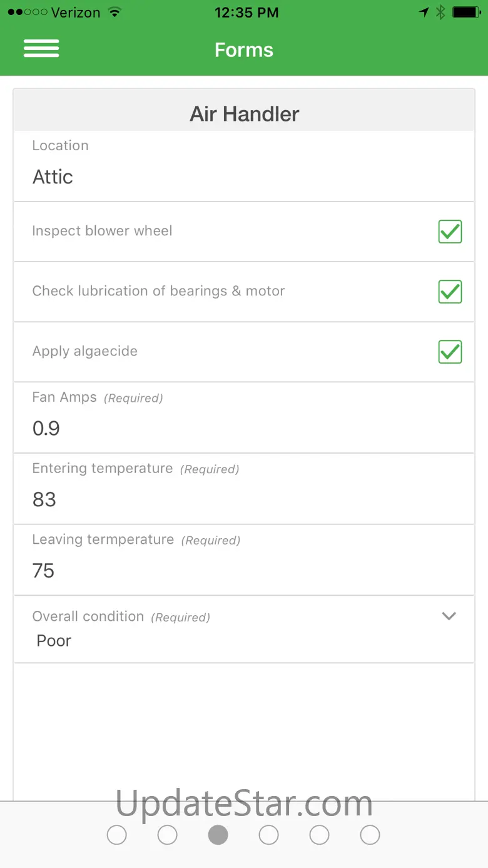Open the last form page dot

point(370,835)
